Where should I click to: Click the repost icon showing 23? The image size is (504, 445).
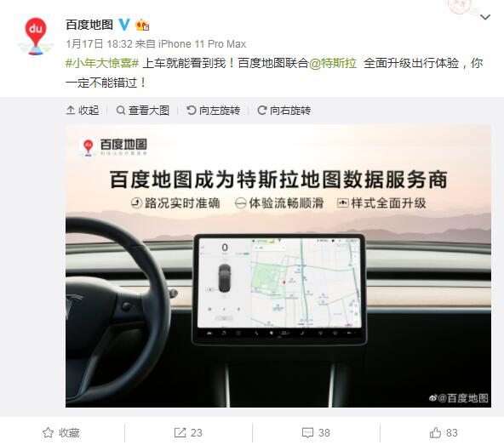(x=188, y=433)
